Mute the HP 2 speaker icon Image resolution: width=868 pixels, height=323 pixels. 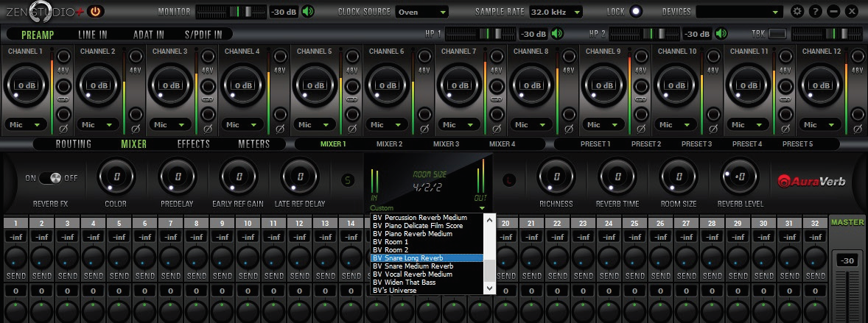721,34
